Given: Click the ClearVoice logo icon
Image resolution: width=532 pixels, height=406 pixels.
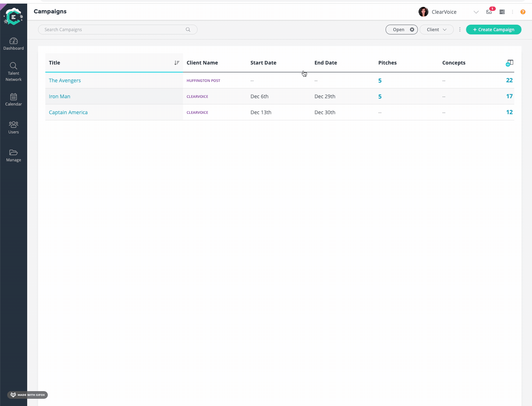Looking at the screenshot, I should click(13, 17).
